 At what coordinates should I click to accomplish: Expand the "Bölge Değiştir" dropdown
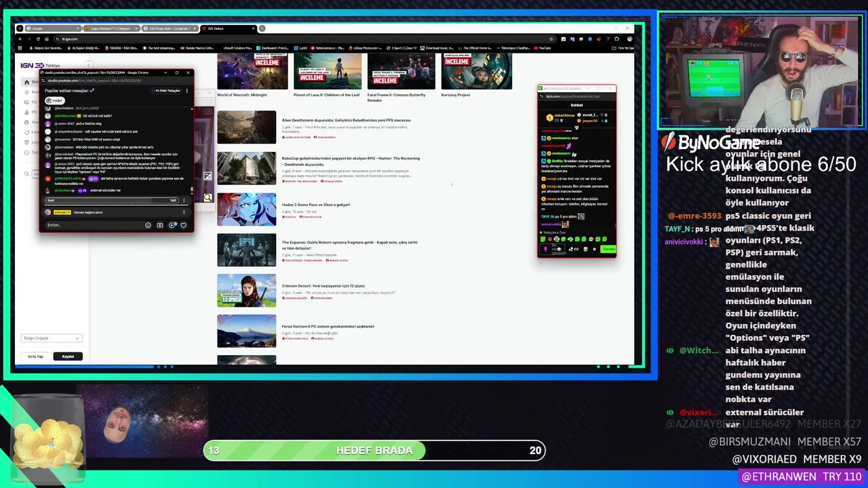51,338
